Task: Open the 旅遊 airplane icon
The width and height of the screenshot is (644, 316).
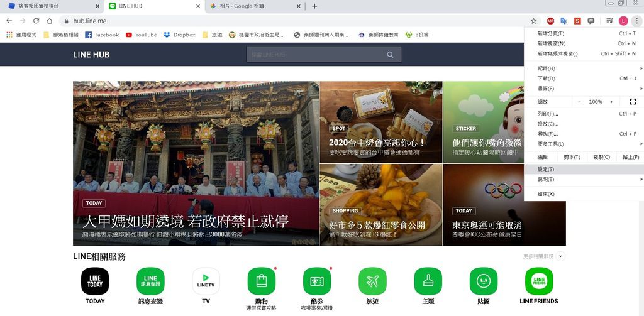Action: 372,281
